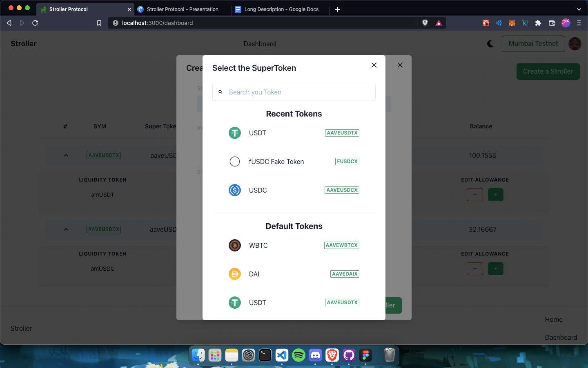Click the Create a Stroller button

[x=548, y=71]
